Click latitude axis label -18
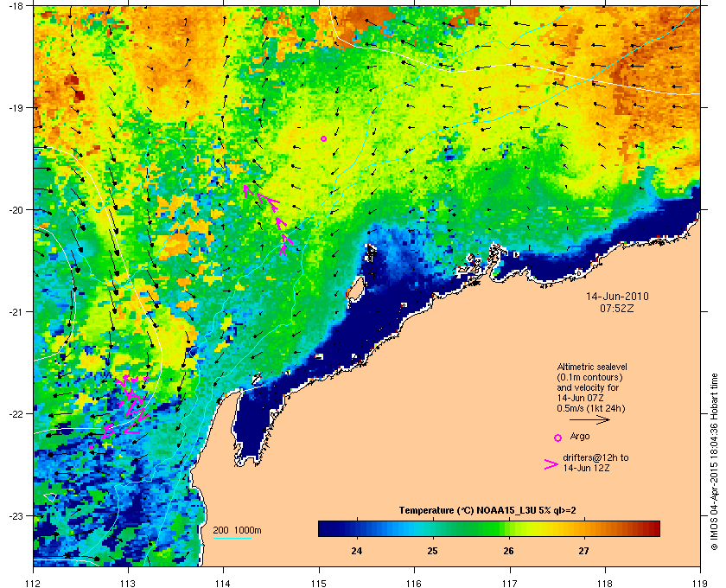 coord(16,6)
